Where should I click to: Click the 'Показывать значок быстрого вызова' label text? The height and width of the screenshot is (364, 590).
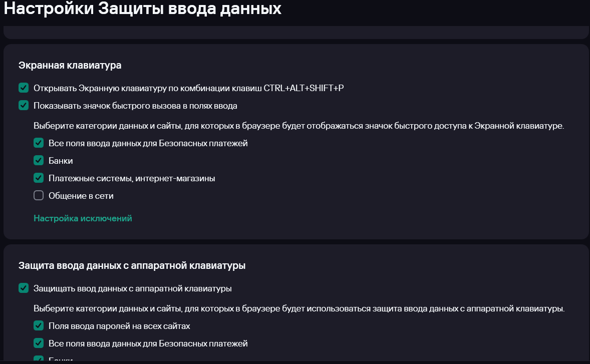click(135, 106)
